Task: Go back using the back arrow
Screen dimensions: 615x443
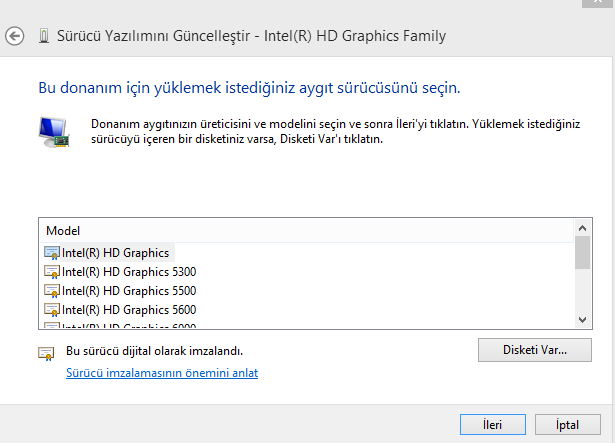Action: click(x=14, y=36)
